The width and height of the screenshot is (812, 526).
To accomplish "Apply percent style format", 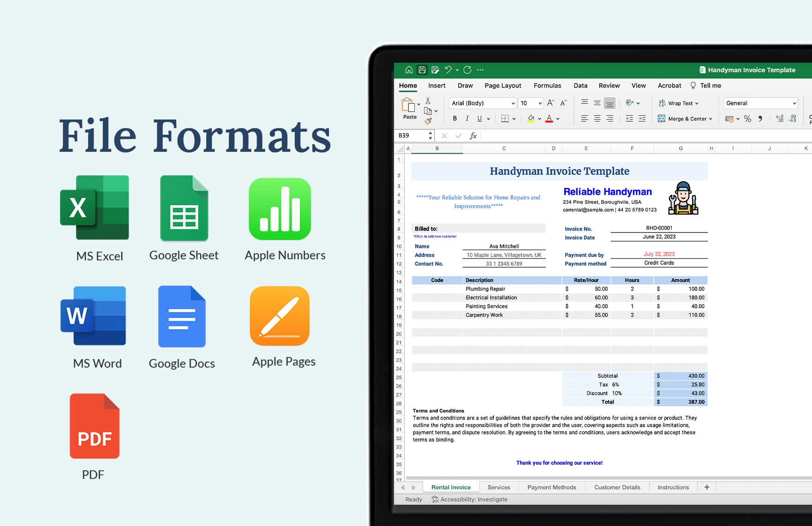I will coord(747,119).
